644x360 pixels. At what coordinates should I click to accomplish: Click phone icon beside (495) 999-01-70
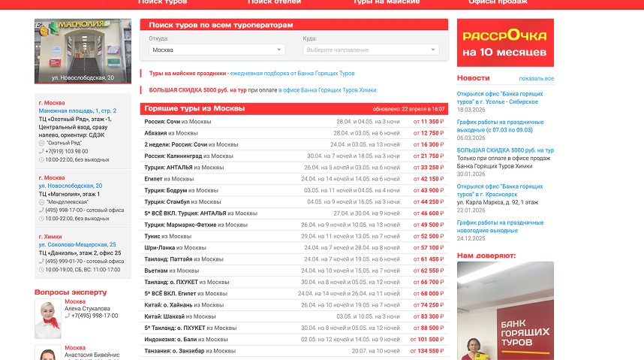pos(41,262)
